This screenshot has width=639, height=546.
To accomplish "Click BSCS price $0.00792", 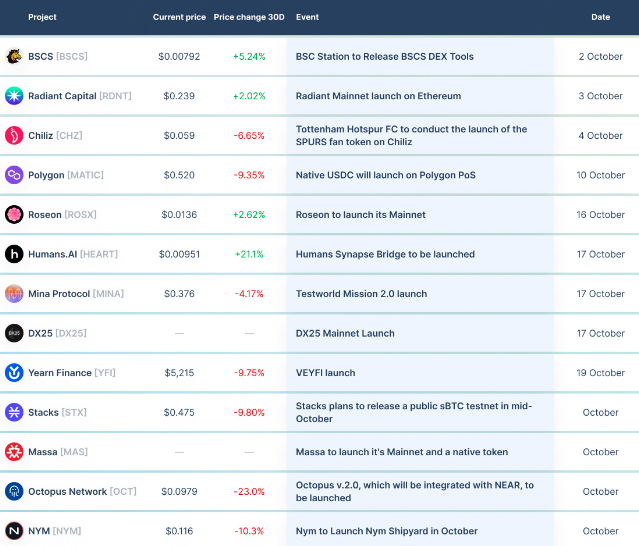I will click(179, 56).
